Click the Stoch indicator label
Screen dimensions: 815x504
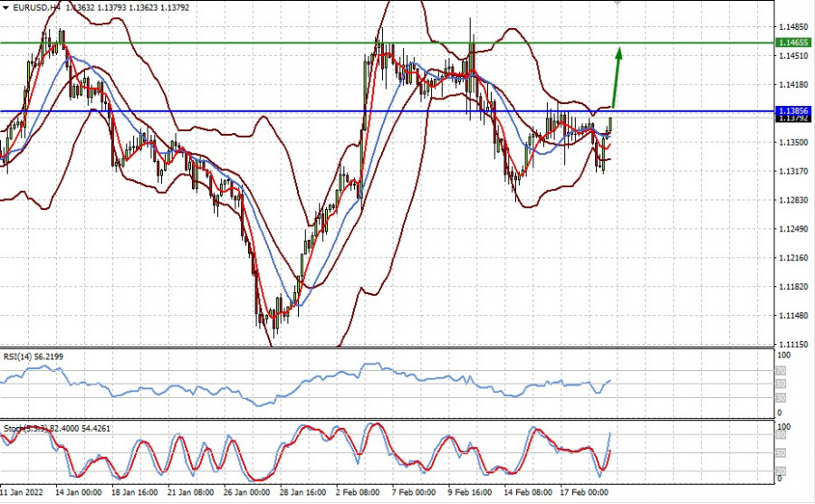(x=36, y=427)
